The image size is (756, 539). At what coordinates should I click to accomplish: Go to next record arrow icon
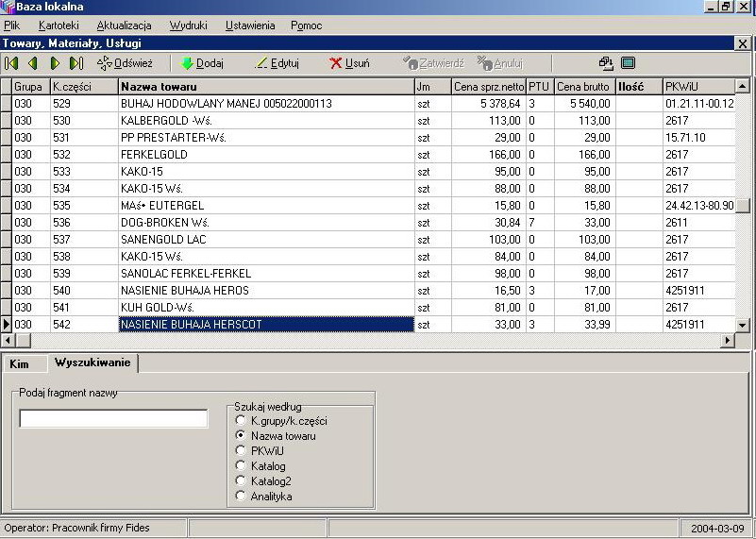tap(55, 63)
